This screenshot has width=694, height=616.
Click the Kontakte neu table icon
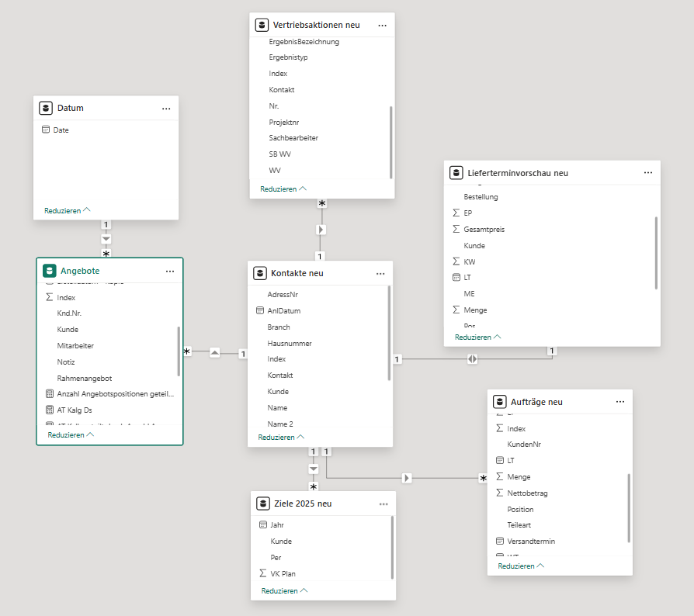(260, 273)
